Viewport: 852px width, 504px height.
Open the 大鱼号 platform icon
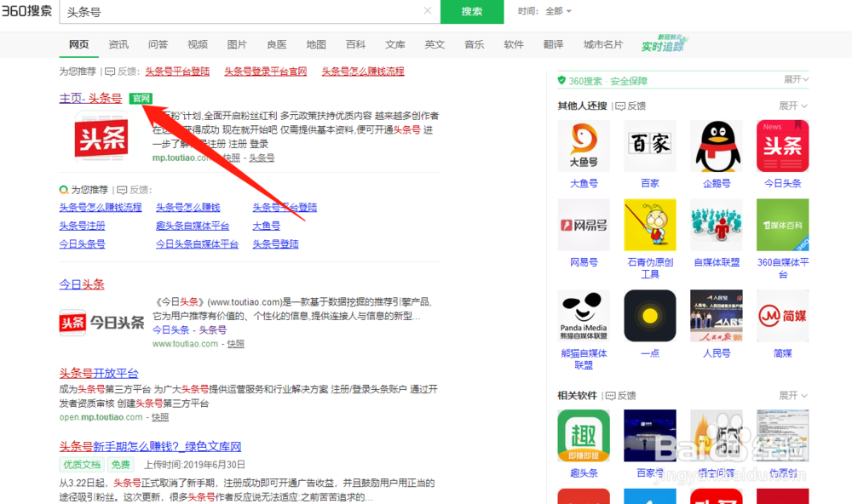[583, 146]
